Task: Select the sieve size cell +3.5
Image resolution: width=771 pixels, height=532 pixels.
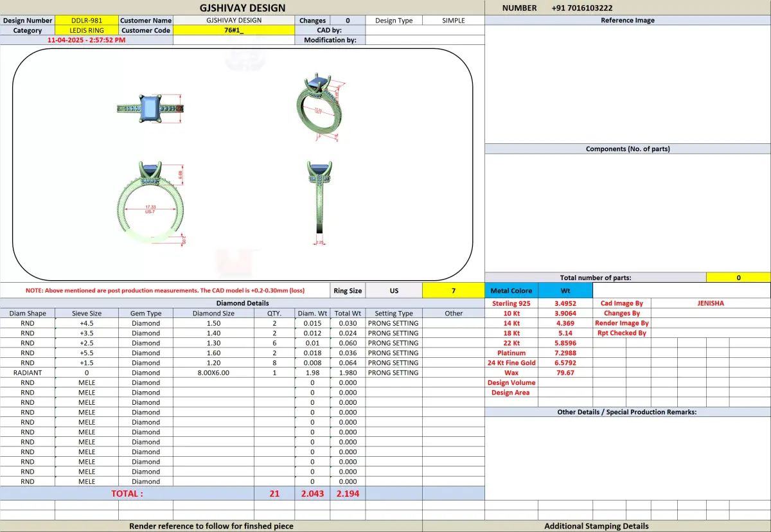Action: coord(87,333)
